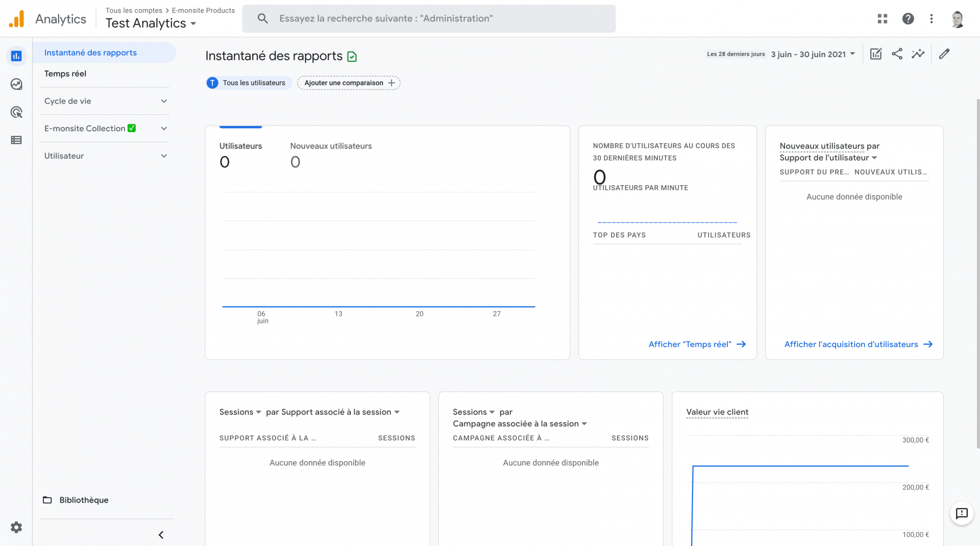Screen dimensions: 980x546
Task: Click Tous les utilisateurs comparison chip
Action: [249, 83]
